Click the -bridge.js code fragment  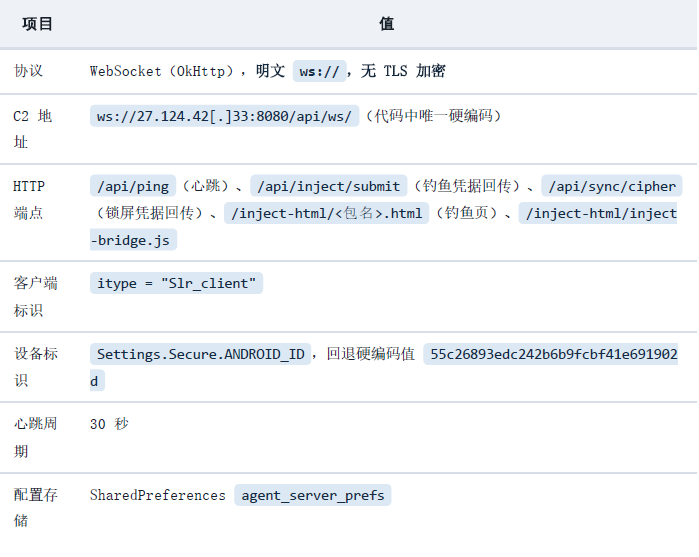(x=133, y=240)
